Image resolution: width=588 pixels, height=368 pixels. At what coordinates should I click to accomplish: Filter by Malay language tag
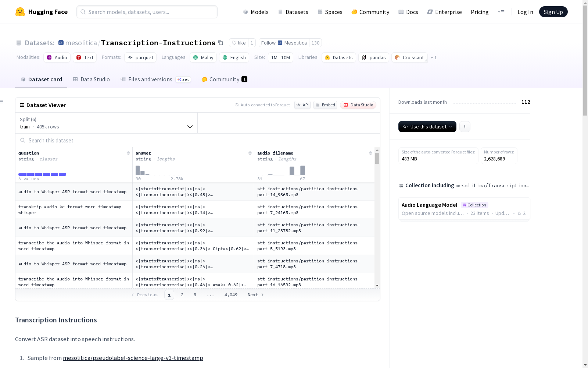203,57
